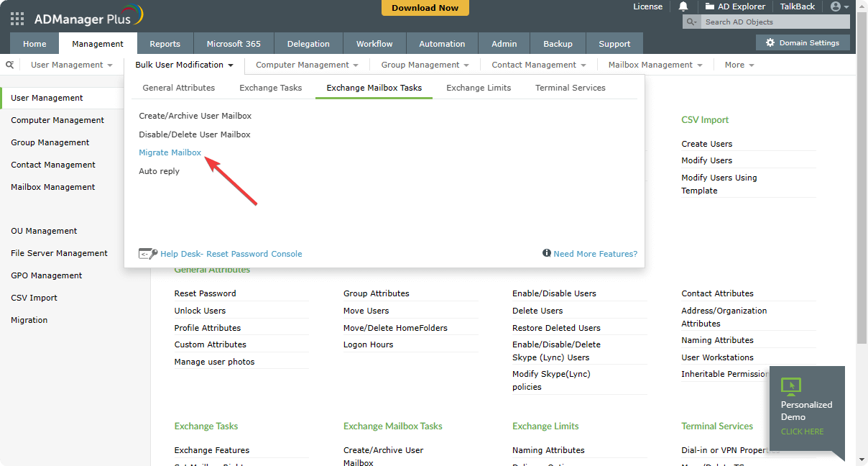Select the Management tab

click(98, 44)
